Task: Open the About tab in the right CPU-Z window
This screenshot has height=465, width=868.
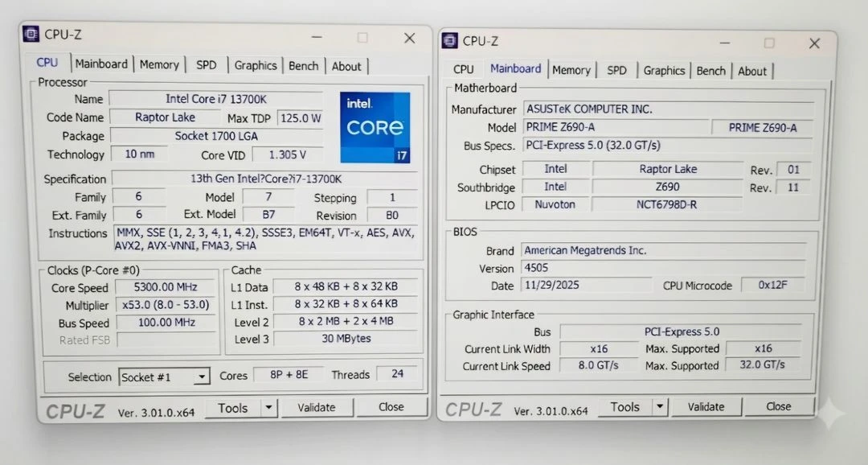Action: coord(751,71)
